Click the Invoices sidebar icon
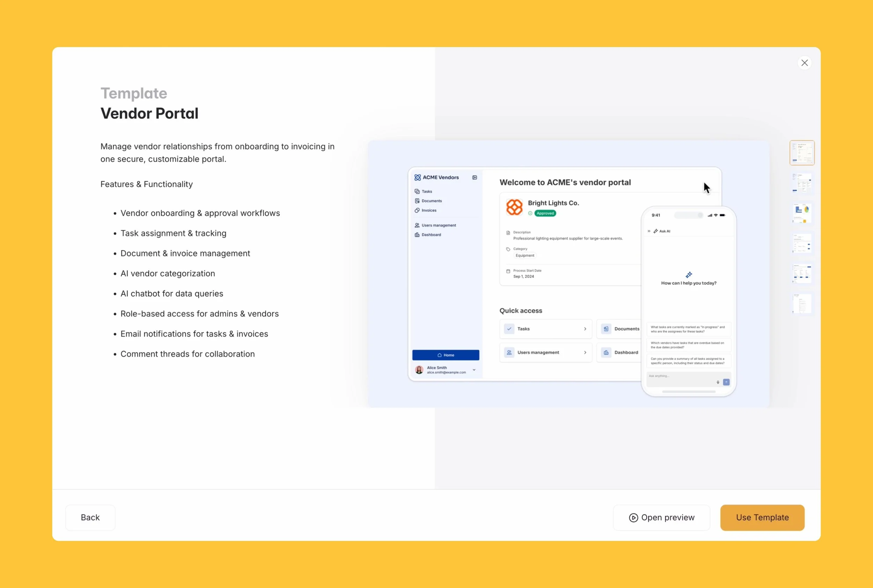 pos(417,211)
